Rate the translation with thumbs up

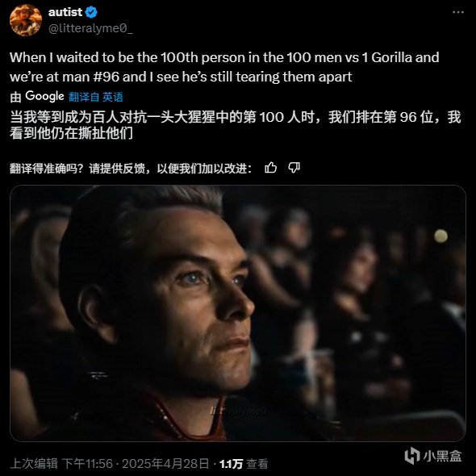point(270,168)
